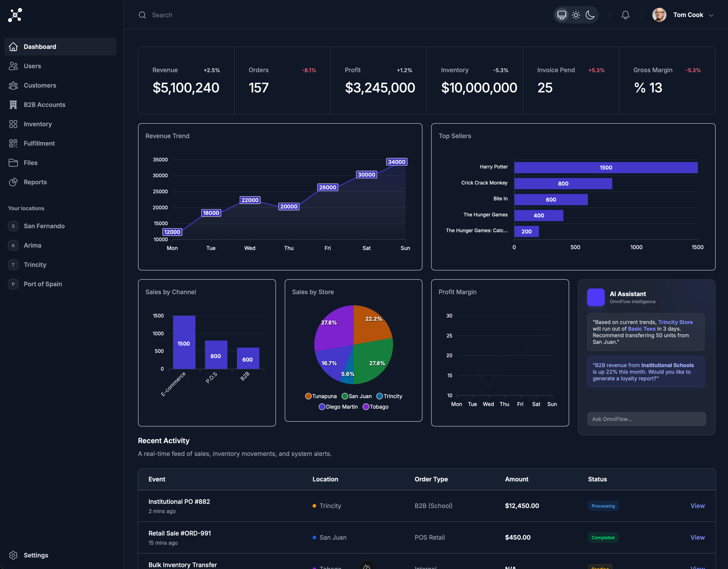Switch to system theme mode
Screen dimensions: 728x569
tap(561, 15)
